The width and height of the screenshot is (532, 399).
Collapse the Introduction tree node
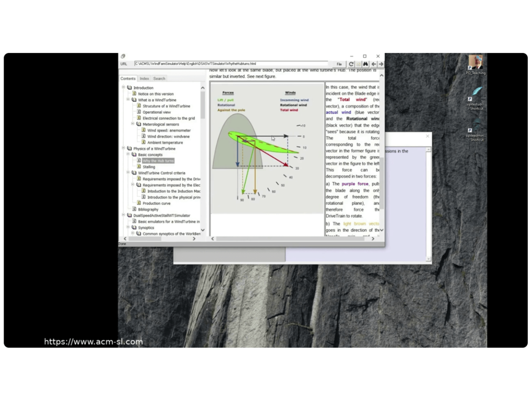pos(123,87)
